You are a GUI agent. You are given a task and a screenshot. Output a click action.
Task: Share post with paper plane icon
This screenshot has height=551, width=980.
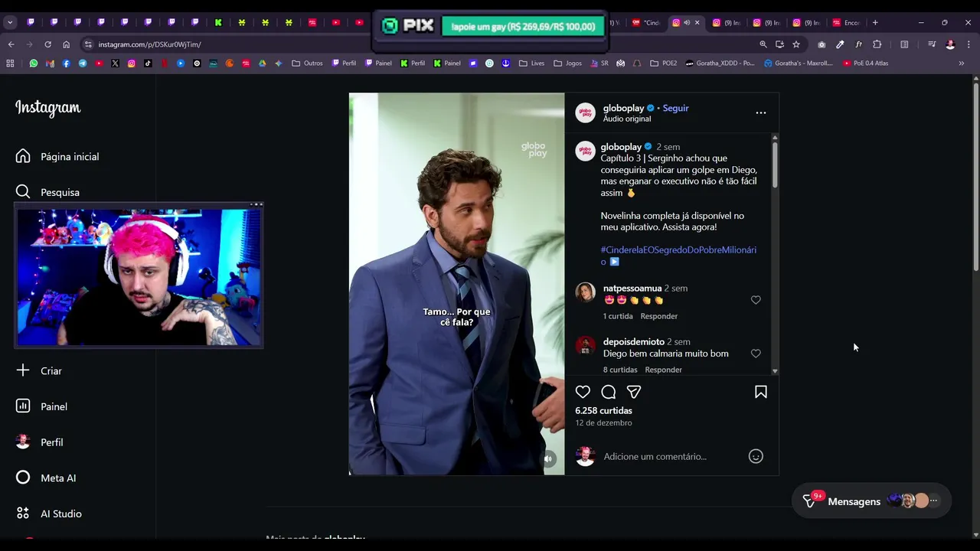(x=634, y=392)
